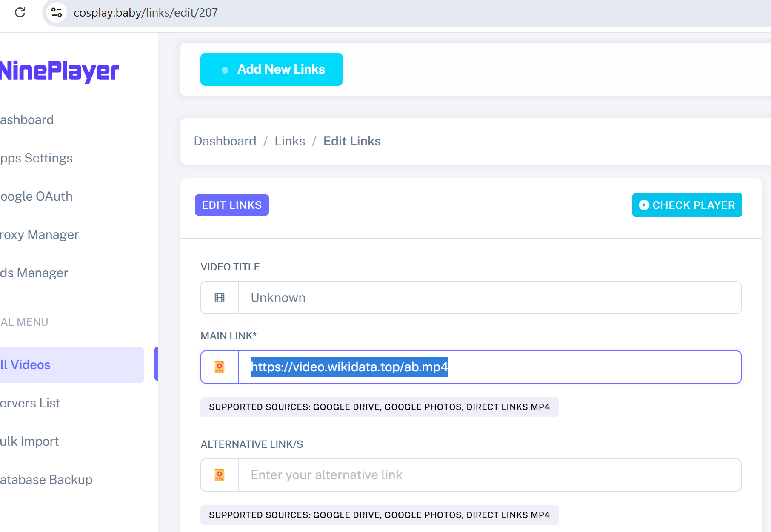Click the MAIN LINK* label
Image resolution: width=771 pixels, height=532 pixels.
228,336
